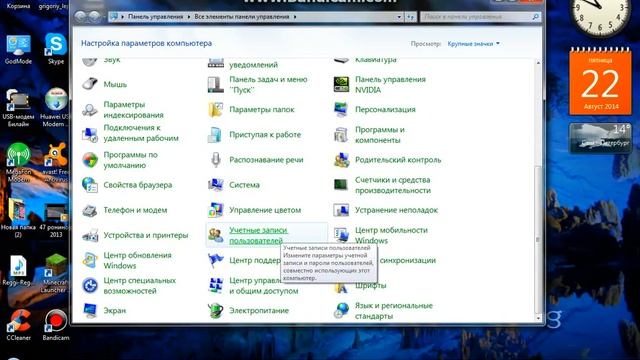Click the Back navigation button
The image size is (640, 360).
coord(80,16)
